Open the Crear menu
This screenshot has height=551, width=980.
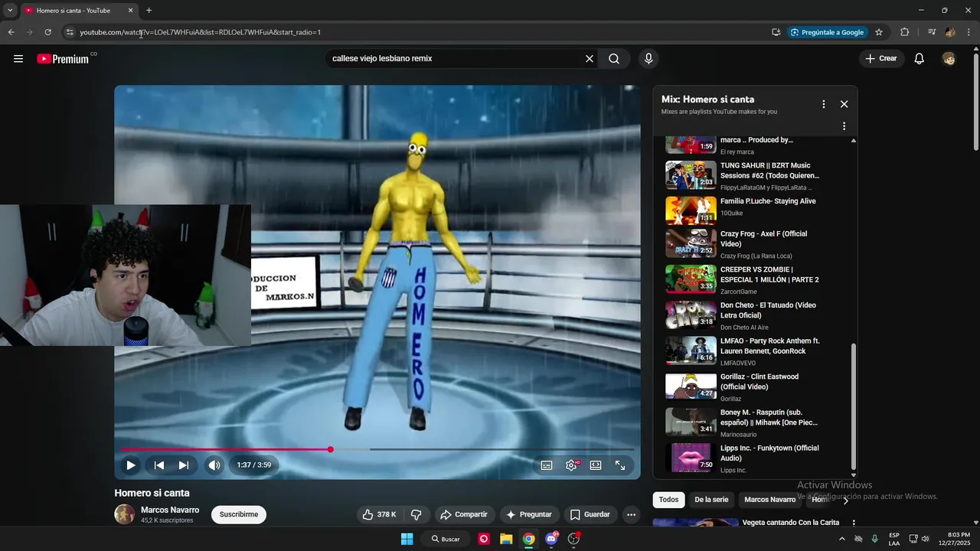pyautogui.click(x=881, y=59)
